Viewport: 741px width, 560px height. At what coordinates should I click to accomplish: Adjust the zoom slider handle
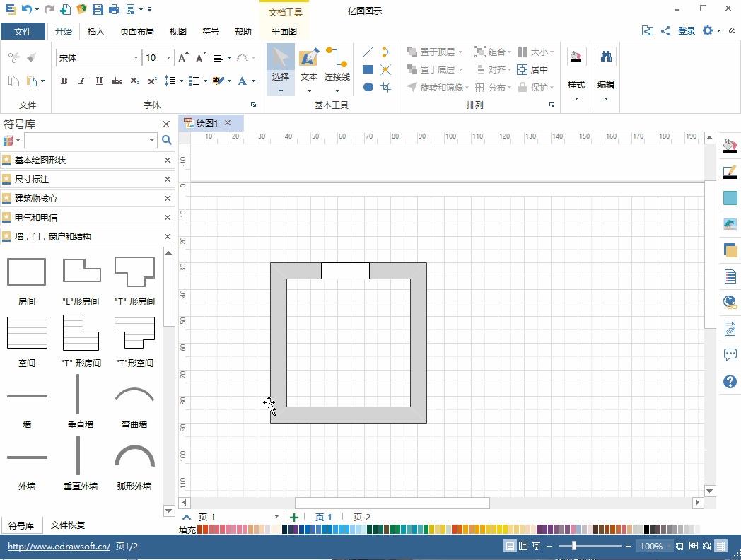pyautogui.click(x=573, y=546)
